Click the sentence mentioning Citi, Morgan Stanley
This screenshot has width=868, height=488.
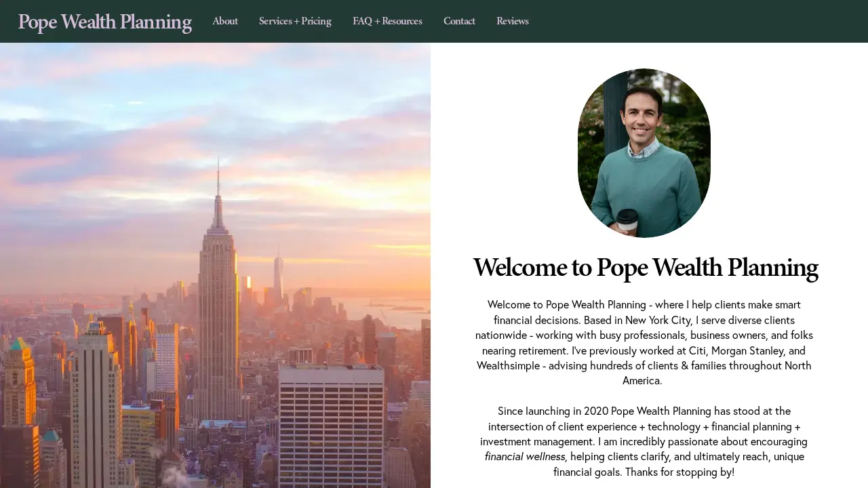click(x=644, y=365)
